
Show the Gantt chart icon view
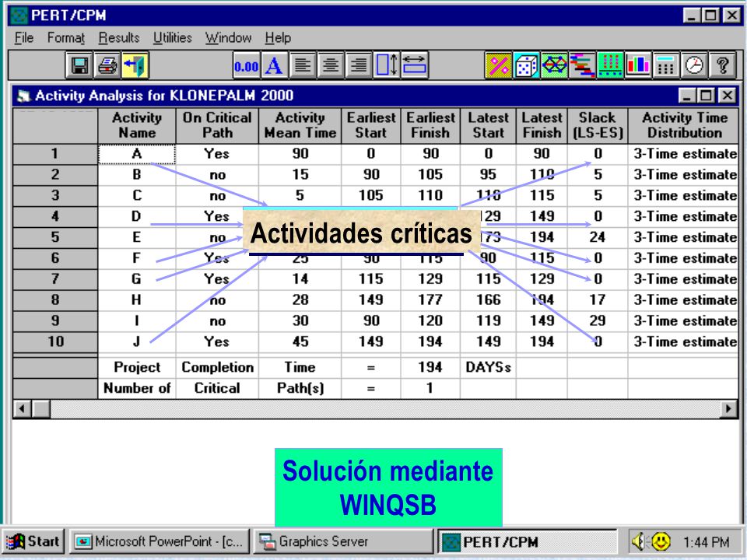pyautogui.click(x=582, y=65)
